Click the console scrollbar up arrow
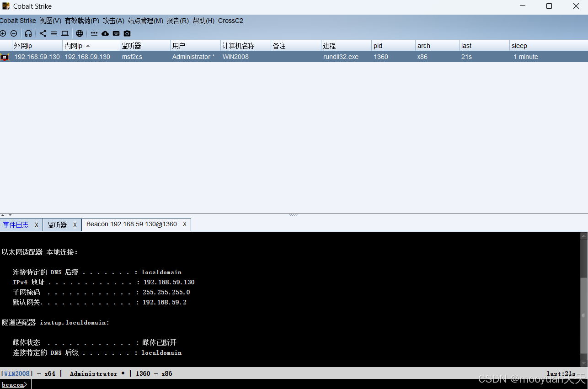The width and height of the screenshot is (588, 389). [x=584, y=236]
